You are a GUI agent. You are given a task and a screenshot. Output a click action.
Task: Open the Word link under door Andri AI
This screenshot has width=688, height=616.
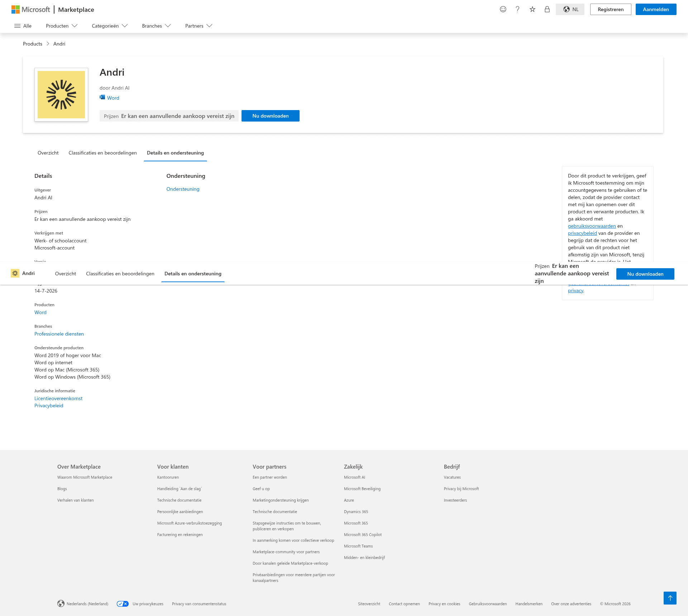pyautogui.click(x=113, y=98)
